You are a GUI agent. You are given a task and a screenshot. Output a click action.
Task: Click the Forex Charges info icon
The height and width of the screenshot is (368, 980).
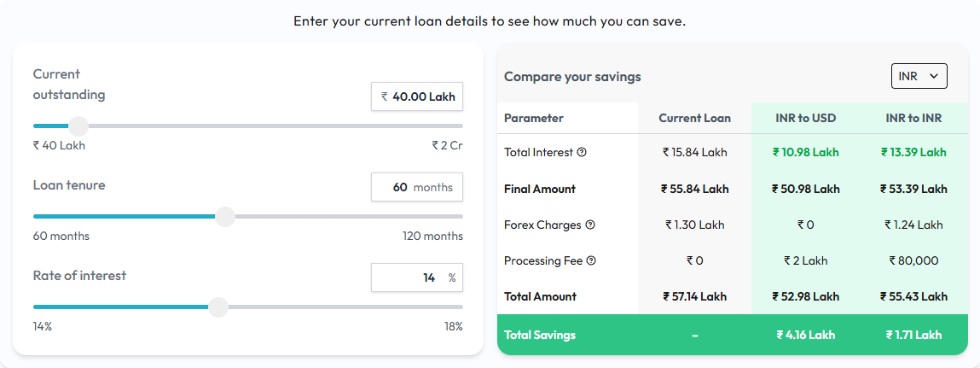pos(590,225)
